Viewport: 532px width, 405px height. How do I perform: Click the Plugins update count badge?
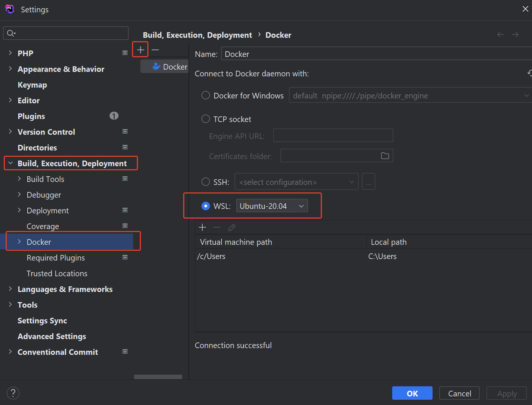point(114,116)
